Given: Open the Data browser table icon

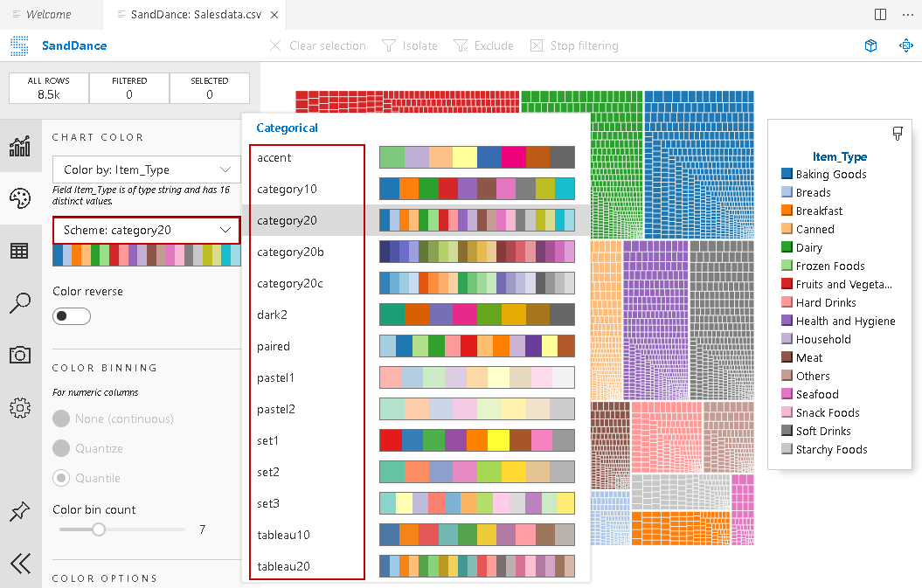Looking at the screenshot, I should click(x=20, y=251).
